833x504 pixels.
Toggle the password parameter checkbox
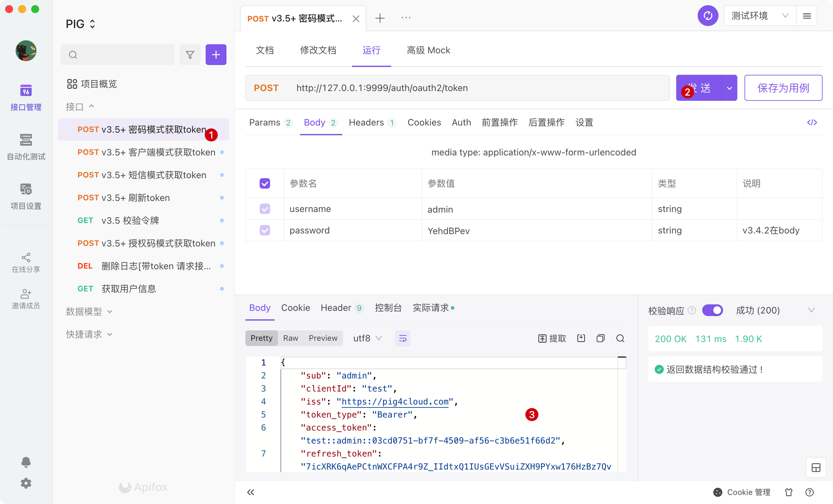pyautogui.click(x=265, y=231)
